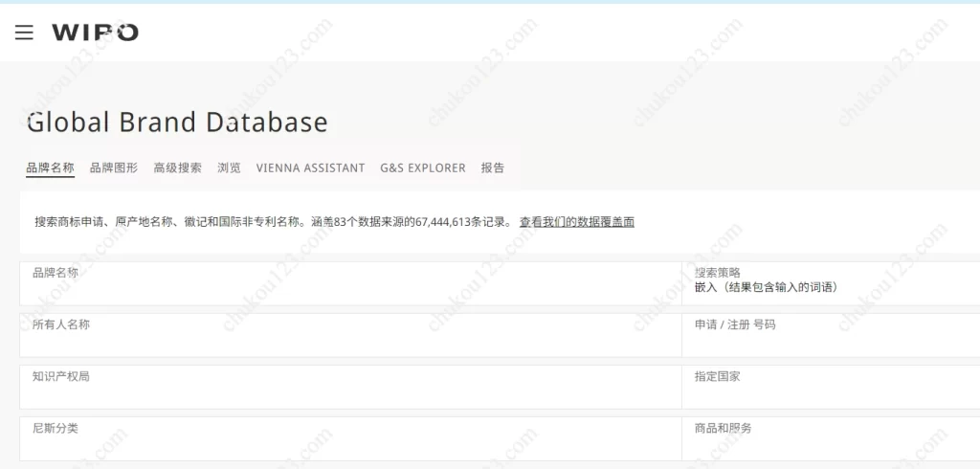The height and width of the screenshot is (469, 980).
Task: Open the 品牌图形 tab
Action: [x=114, y=167]
